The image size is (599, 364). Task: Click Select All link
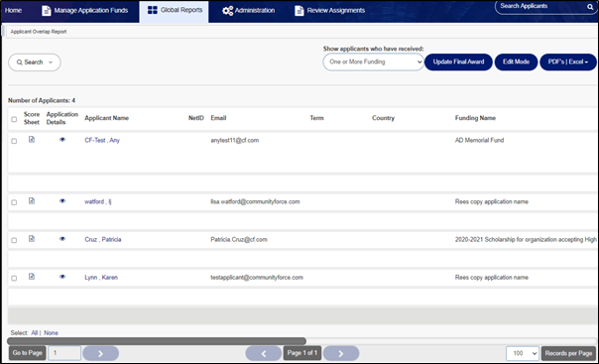[x=35, y=333]
